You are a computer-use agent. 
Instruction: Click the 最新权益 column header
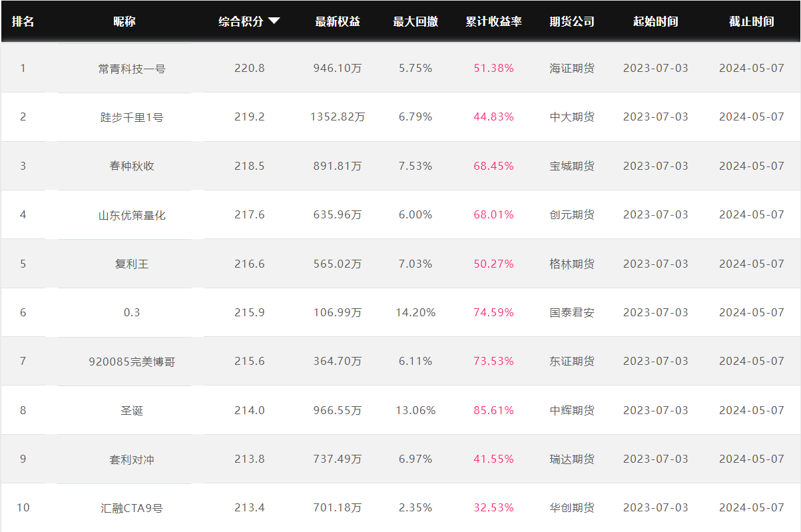pyautogui.click(x=338, y=21)
